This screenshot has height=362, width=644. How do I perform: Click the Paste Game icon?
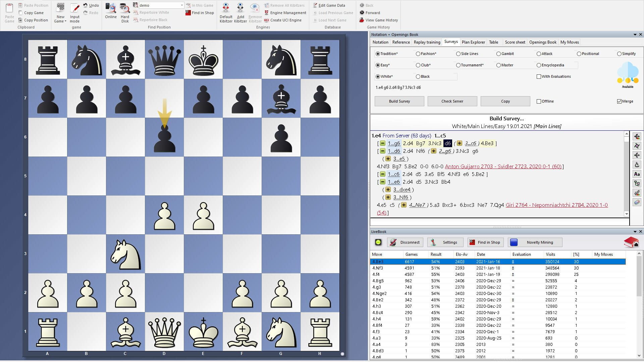coord(9,8)
